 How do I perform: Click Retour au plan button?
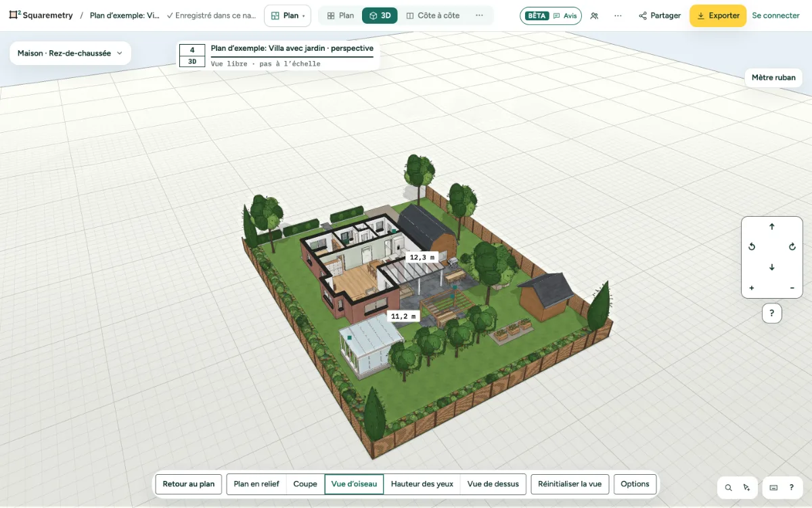tap(189, 484)
